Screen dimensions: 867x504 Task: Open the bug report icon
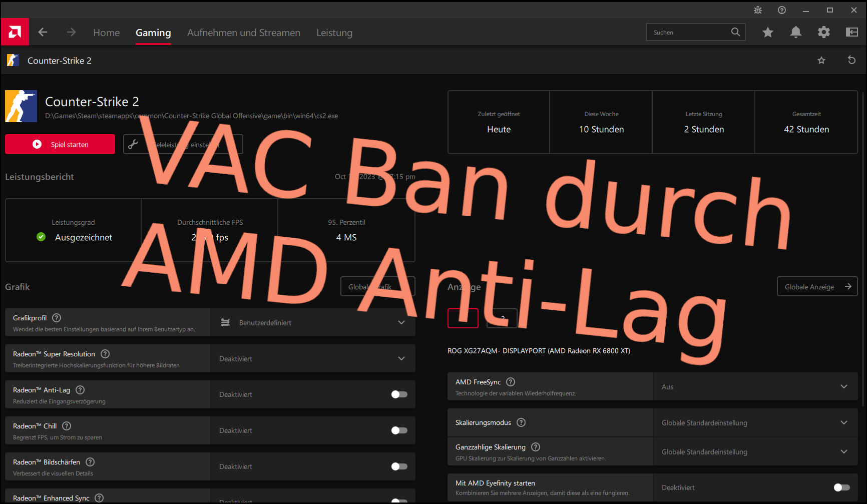point(758,10)
